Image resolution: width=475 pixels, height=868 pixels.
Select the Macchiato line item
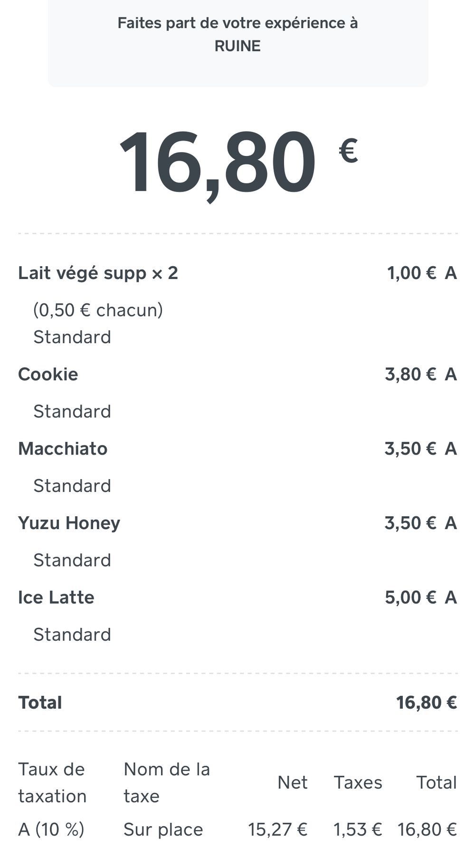click(x=63, y=449)
